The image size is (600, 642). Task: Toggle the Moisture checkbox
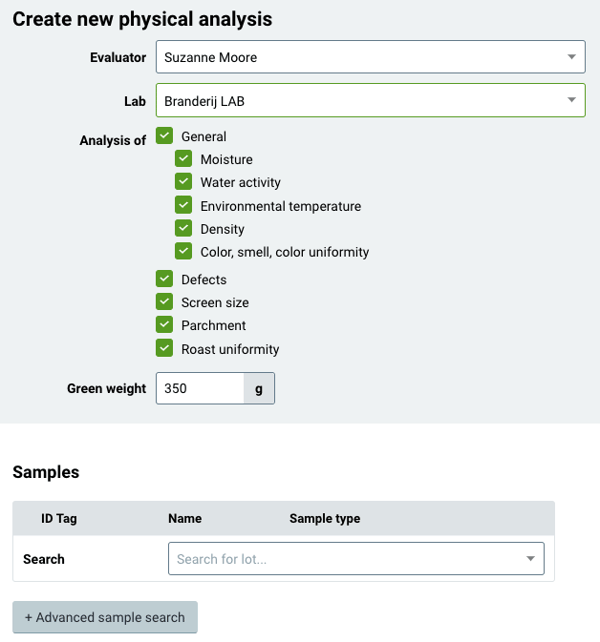pos(183,158)
